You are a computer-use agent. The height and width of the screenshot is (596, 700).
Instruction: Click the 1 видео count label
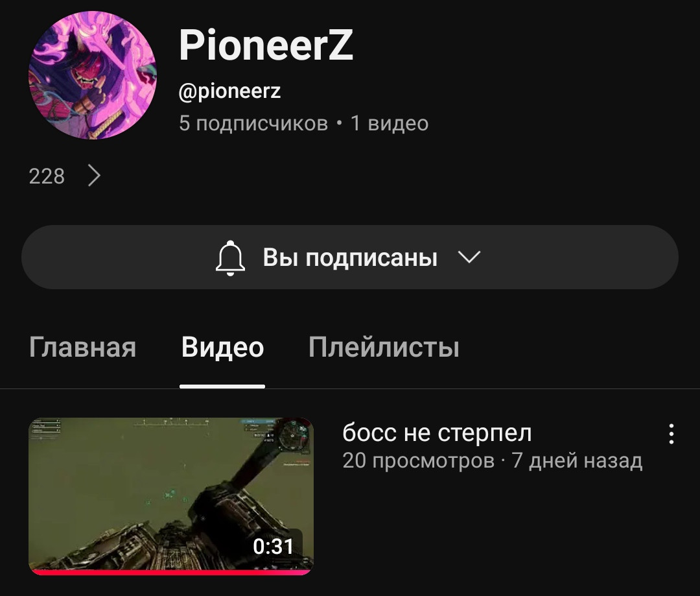click(x=390, y=123)
